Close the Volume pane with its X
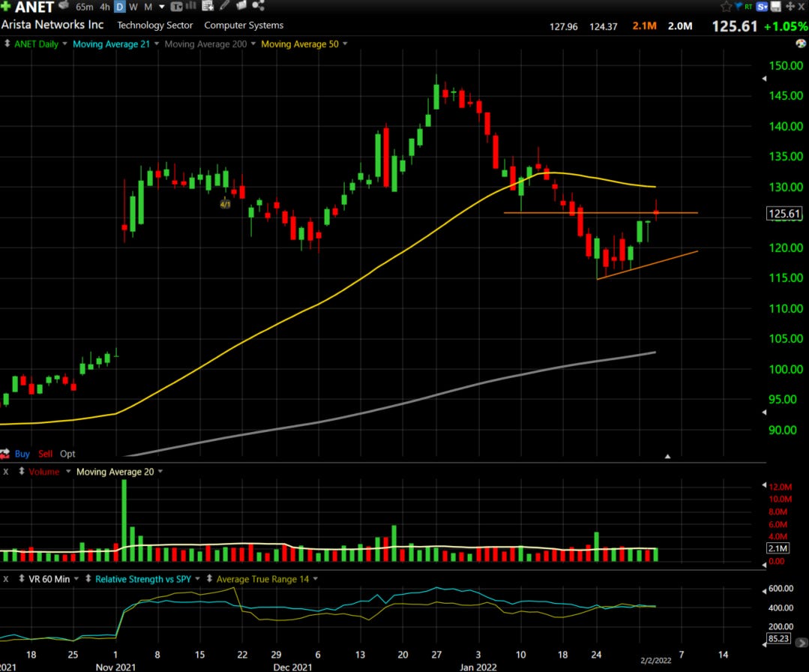The width and height of the screenshot is (809, 672). click(6, 472)
